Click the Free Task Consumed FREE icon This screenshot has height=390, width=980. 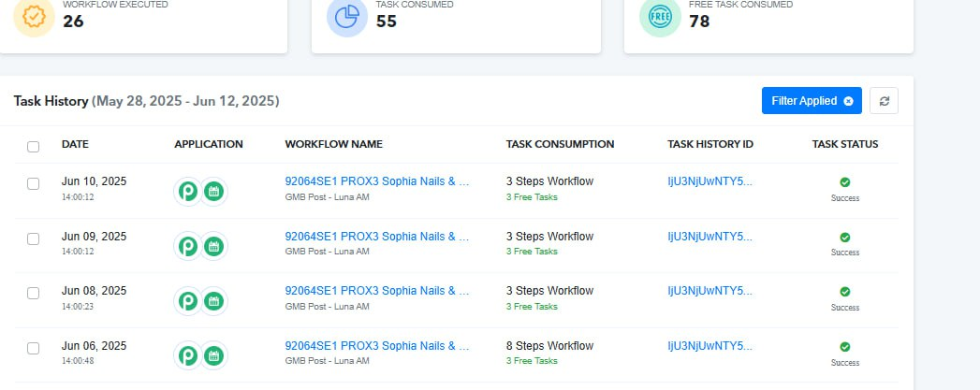coord(660,17)
